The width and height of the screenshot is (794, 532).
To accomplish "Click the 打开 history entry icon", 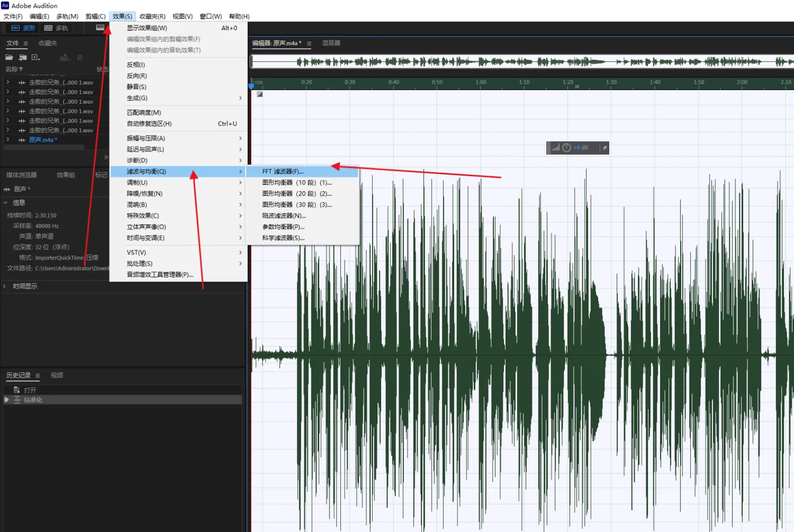I will point(17,390).
